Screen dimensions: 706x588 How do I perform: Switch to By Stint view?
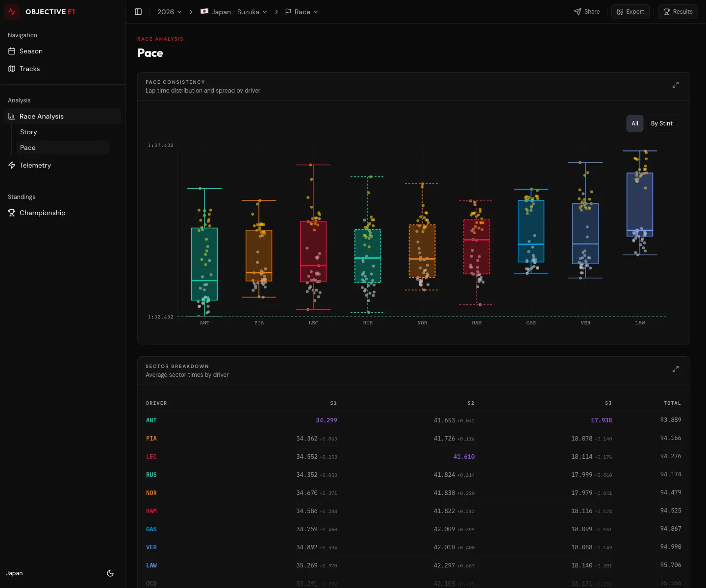(661, 123)
